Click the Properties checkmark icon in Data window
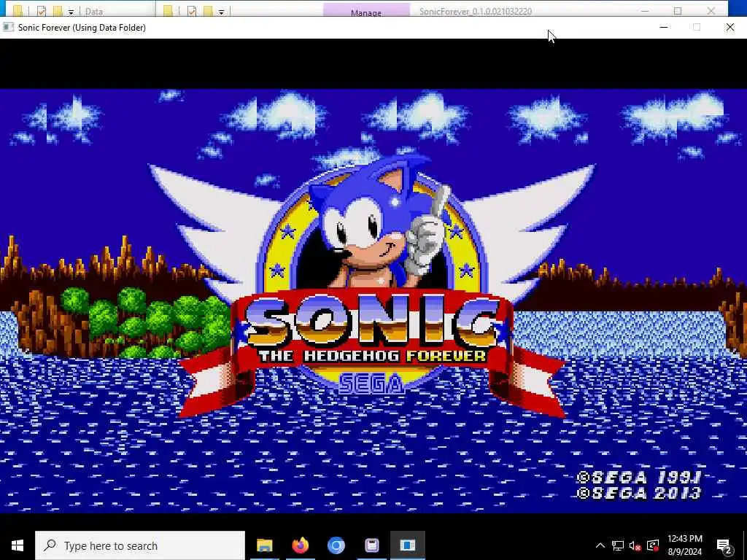This screenshot has width=747, height=560. coord(41,11)
